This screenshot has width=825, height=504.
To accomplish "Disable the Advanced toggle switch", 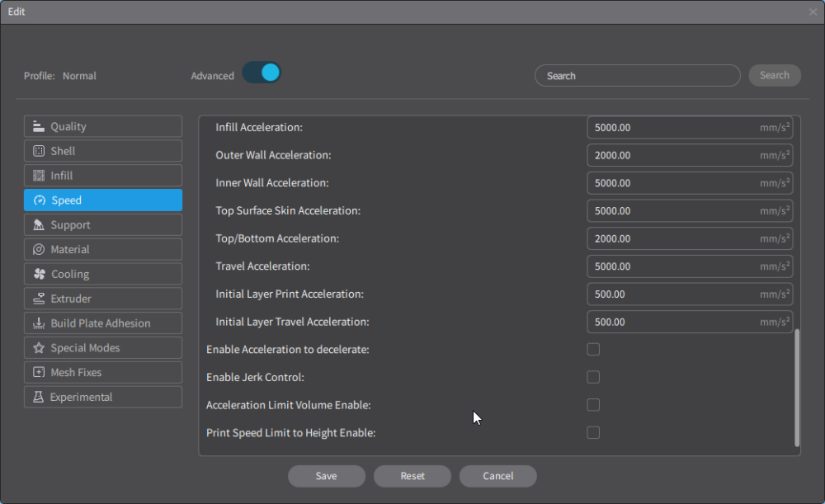I will [x=262, y=73].
